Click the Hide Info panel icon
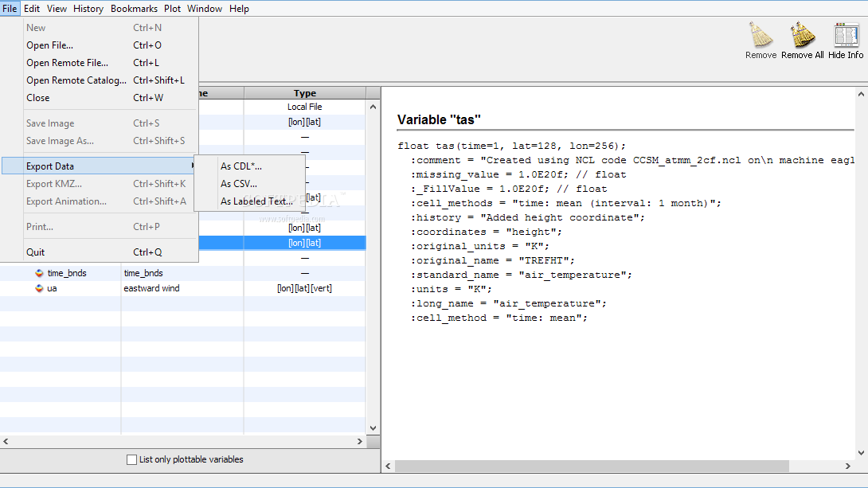 point(846,35)
